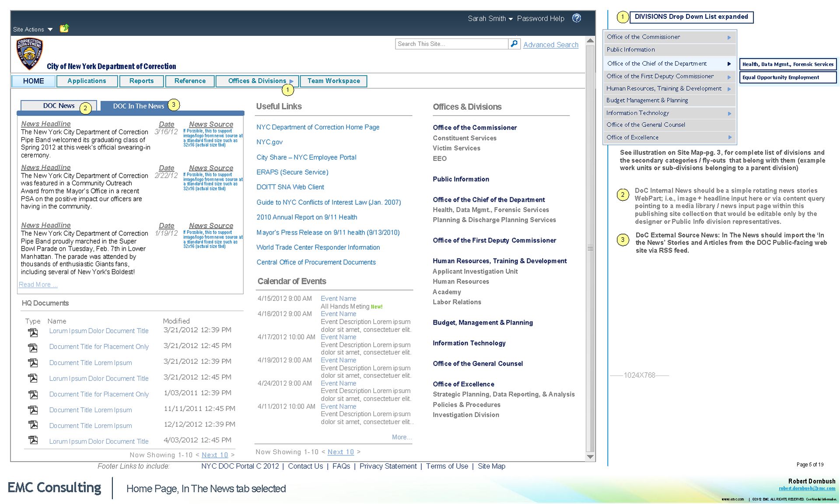Screen dimensions: 840x504
Task: Click the help question mark icon
Action: coord(577,18)
